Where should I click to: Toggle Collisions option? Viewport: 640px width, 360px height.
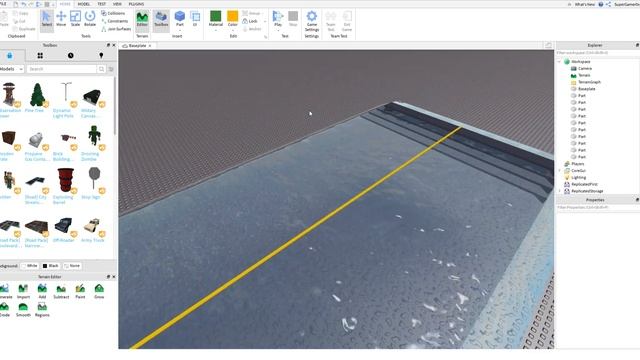[x=113, y=13]
